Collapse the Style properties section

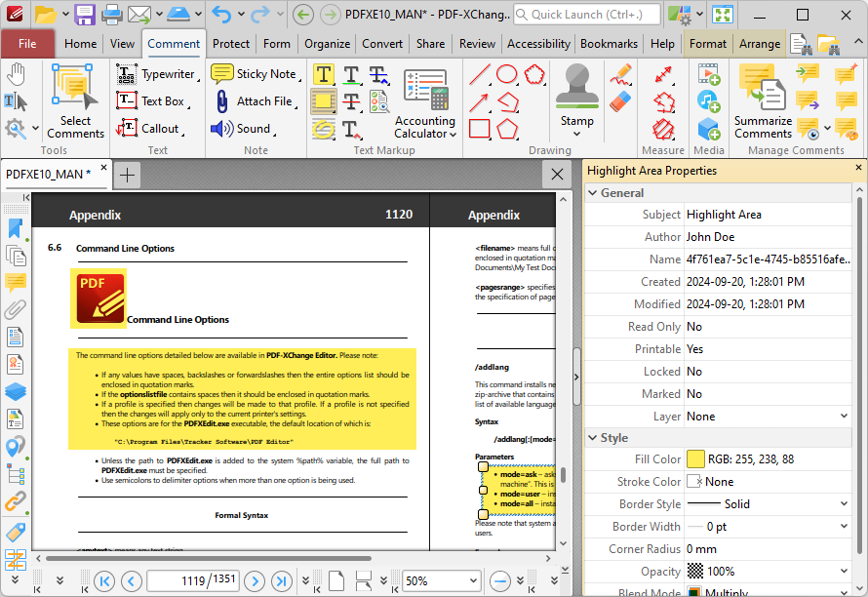[593, 437]
